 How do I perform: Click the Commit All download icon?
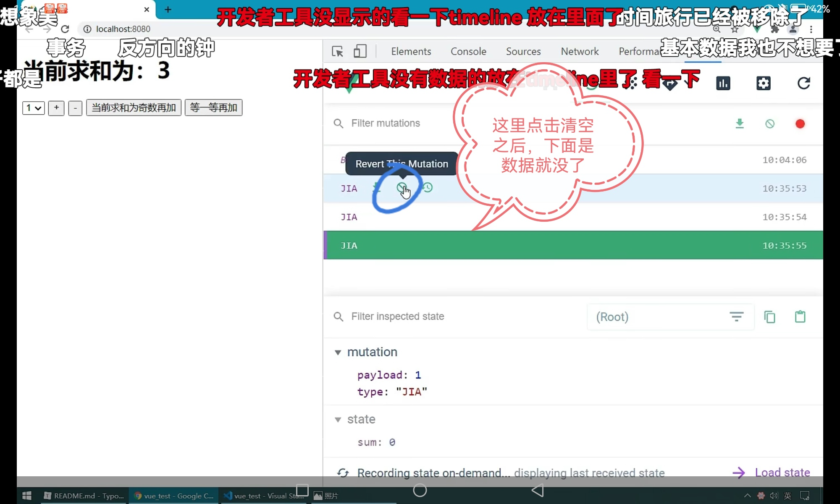740,123
